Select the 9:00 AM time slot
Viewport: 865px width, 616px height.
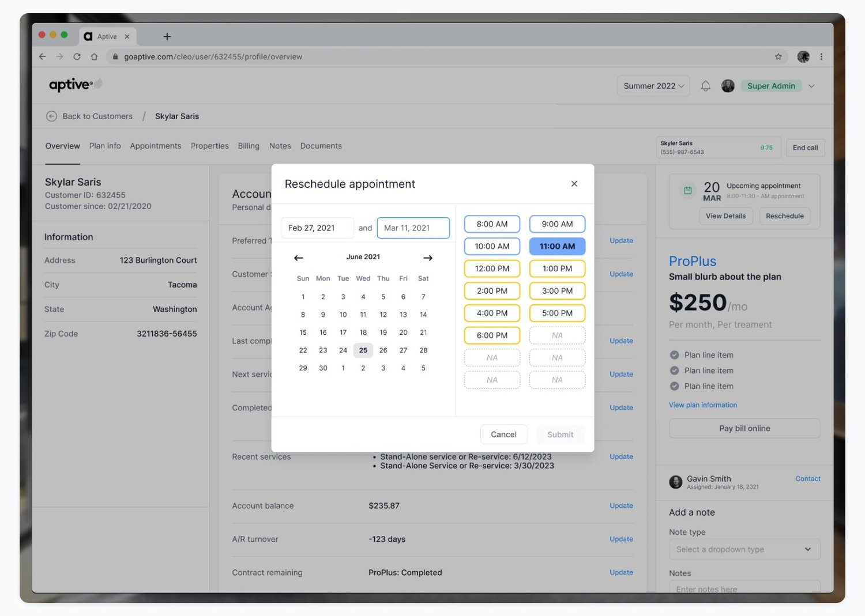pos(557,224)
